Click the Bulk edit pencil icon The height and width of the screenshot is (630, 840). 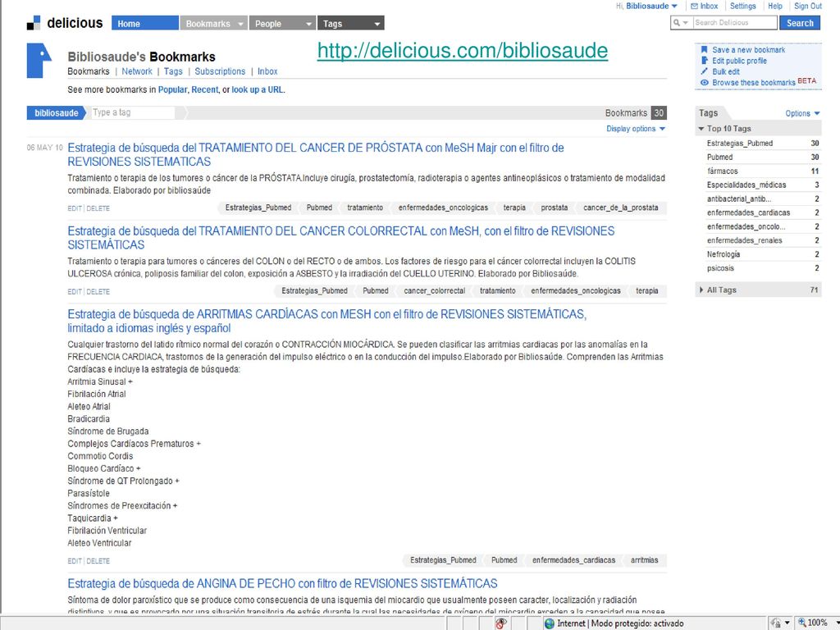coord(705,71)
